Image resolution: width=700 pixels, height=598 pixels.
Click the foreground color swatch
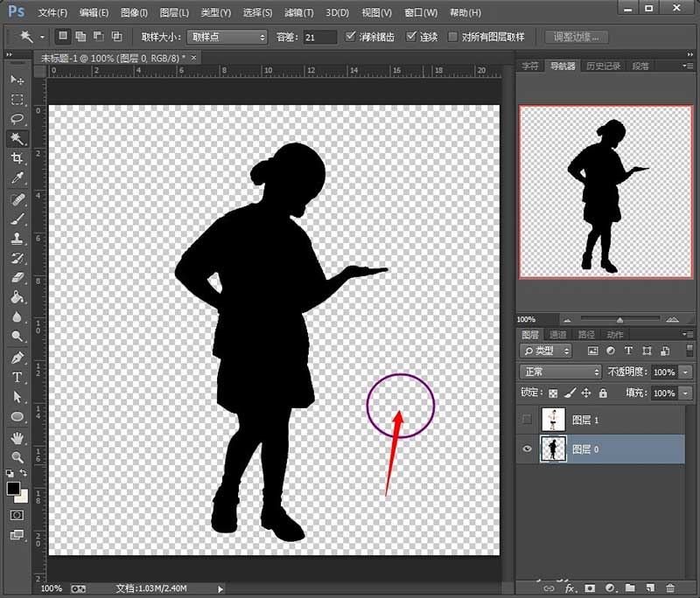click(13, 489)
